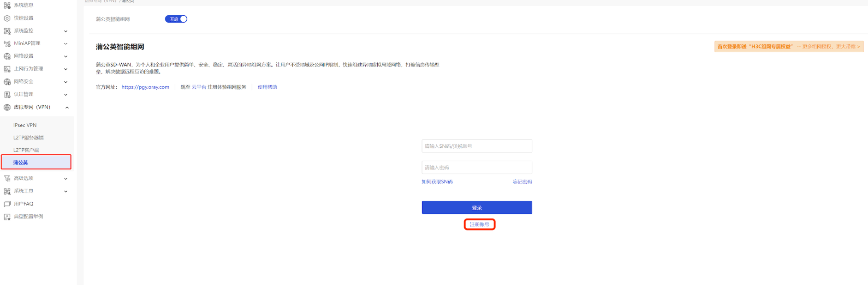Expand the 上网行为管理 chevron
The image size is (868, 285).
click(x=65, y=69)
